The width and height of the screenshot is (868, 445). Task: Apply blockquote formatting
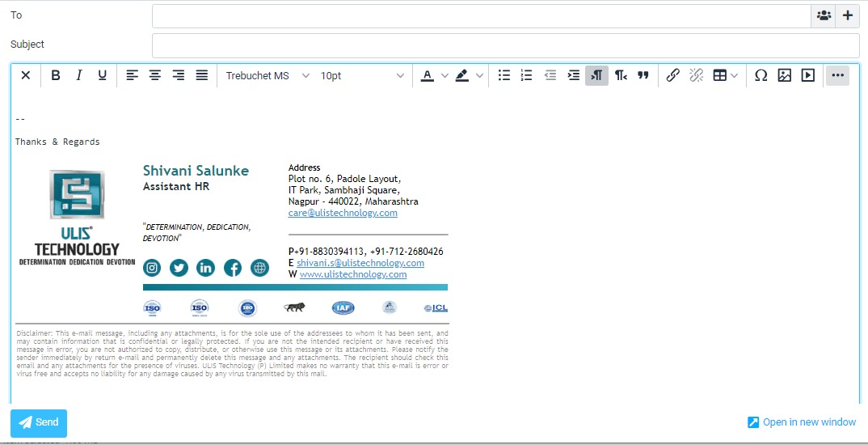click(643, 75)
